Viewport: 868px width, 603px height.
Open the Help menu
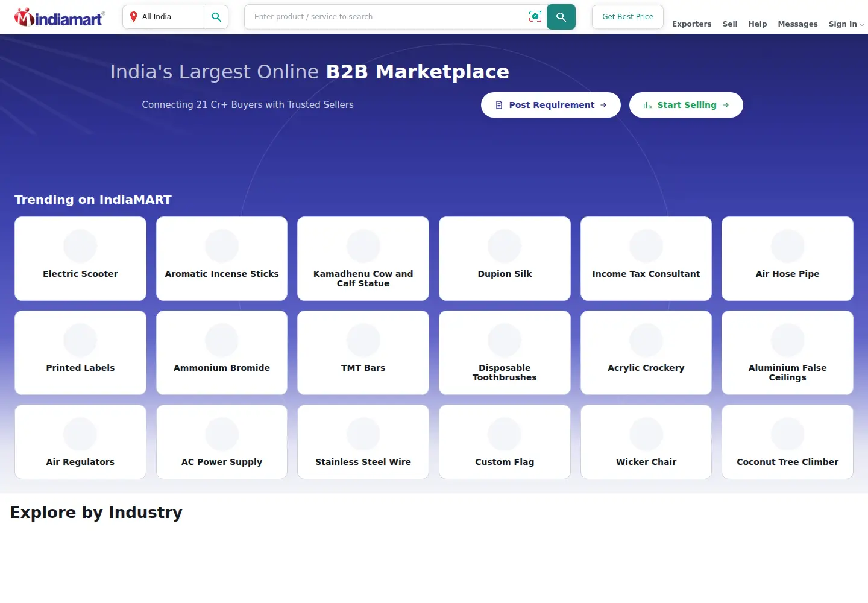point(758,24)
